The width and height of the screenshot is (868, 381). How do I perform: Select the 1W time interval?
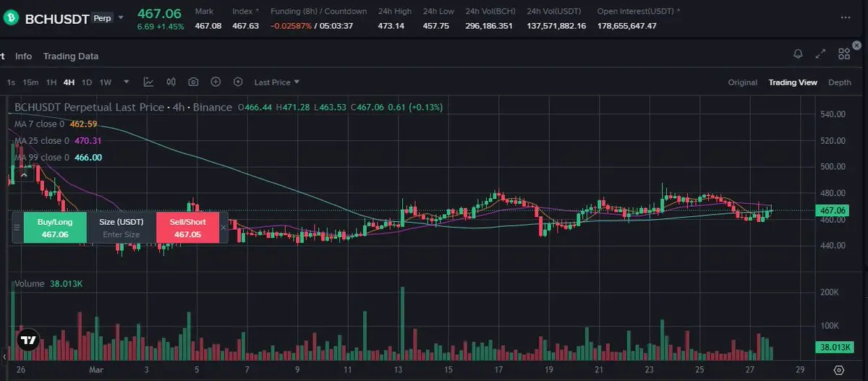[106, 82]
